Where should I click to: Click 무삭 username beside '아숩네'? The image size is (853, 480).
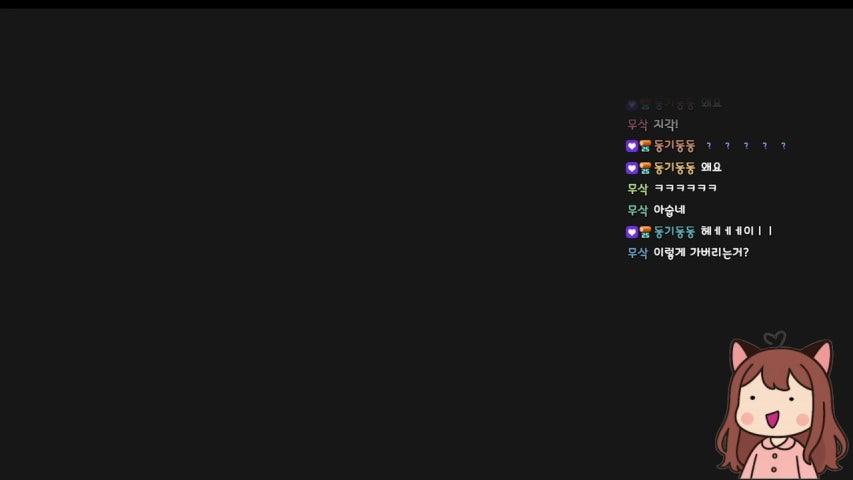click(x=637, y=210)
